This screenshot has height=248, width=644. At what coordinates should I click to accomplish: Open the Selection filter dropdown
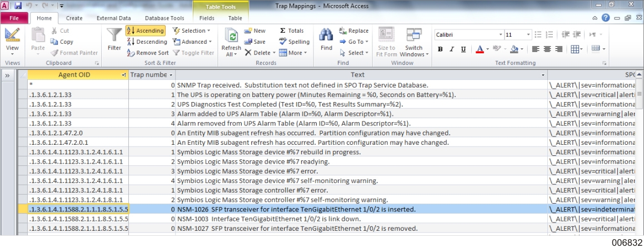tap(191, 31)
